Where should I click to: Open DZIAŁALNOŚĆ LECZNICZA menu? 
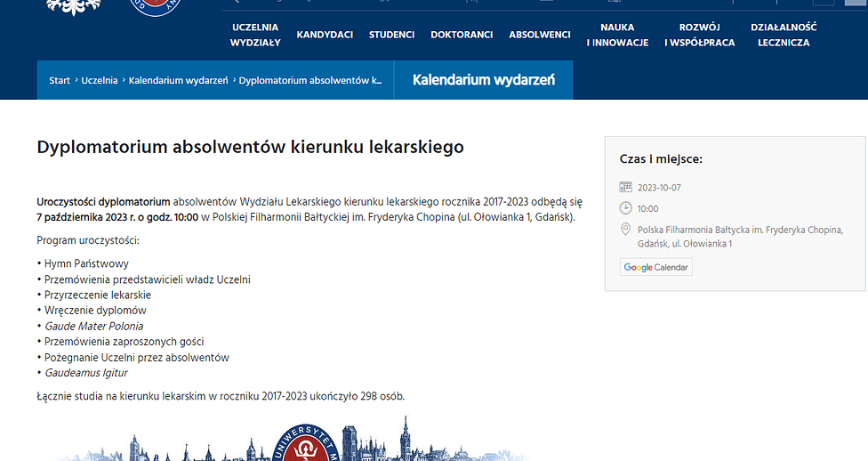[x=784, y=35]
